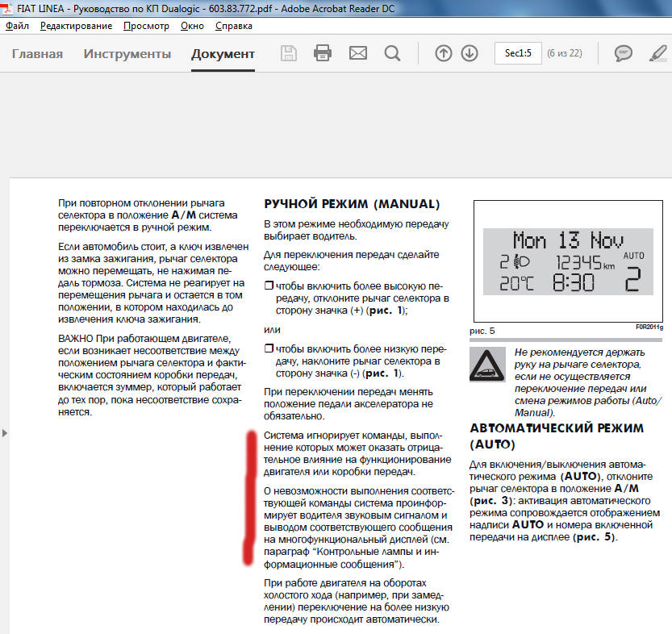Add a comment using speech bubble icon
This screenshot has width=672, height=634.
tap(623, 54)
